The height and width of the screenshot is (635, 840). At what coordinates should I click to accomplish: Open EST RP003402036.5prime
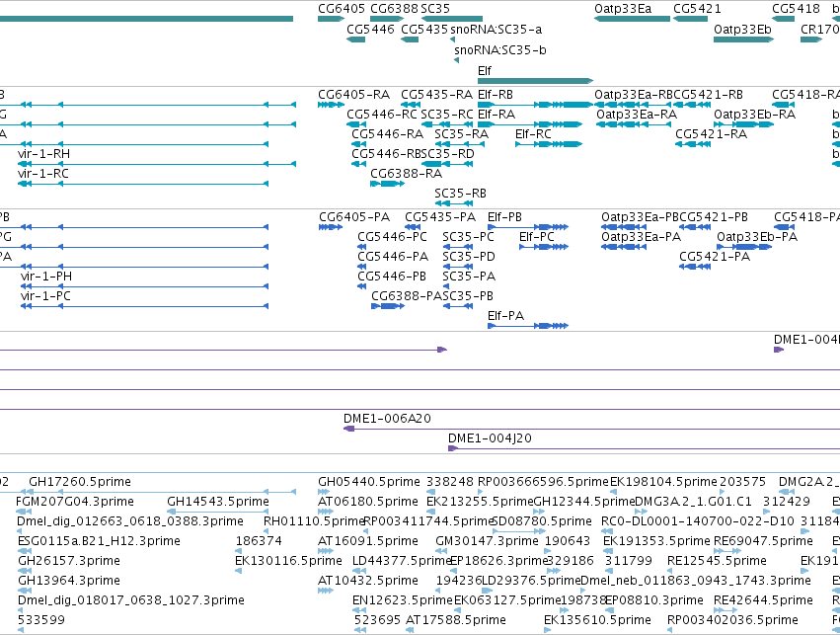(x=732, y=620)
